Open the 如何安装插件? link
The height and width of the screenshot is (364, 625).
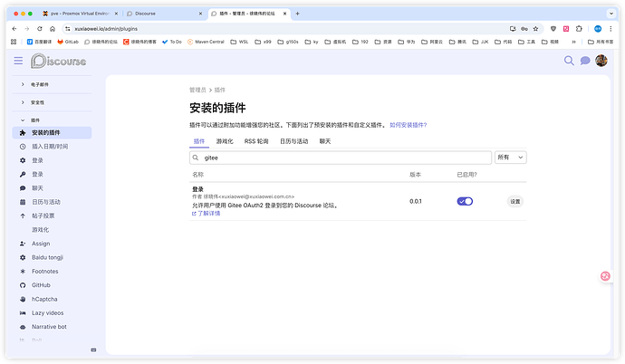coord(408,125)
